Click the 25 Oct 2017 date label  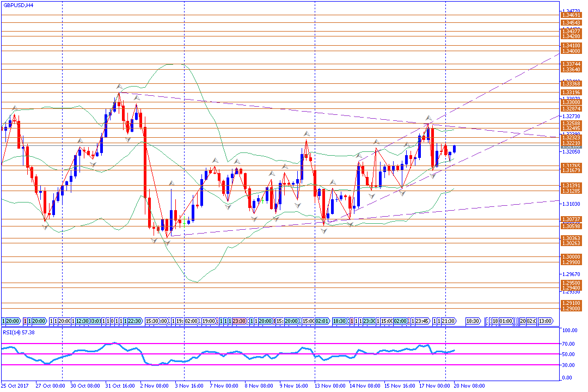pos(15,385)
